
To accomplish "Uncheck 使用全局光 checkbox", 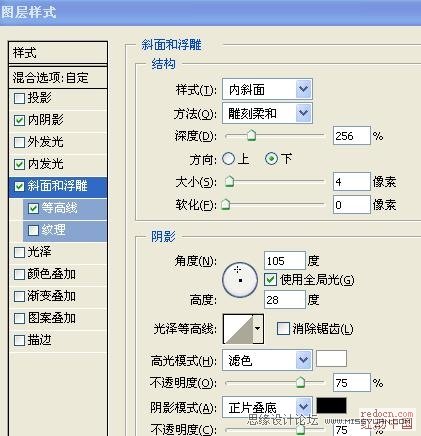I will pyautogui.click(x=270, y=280).
